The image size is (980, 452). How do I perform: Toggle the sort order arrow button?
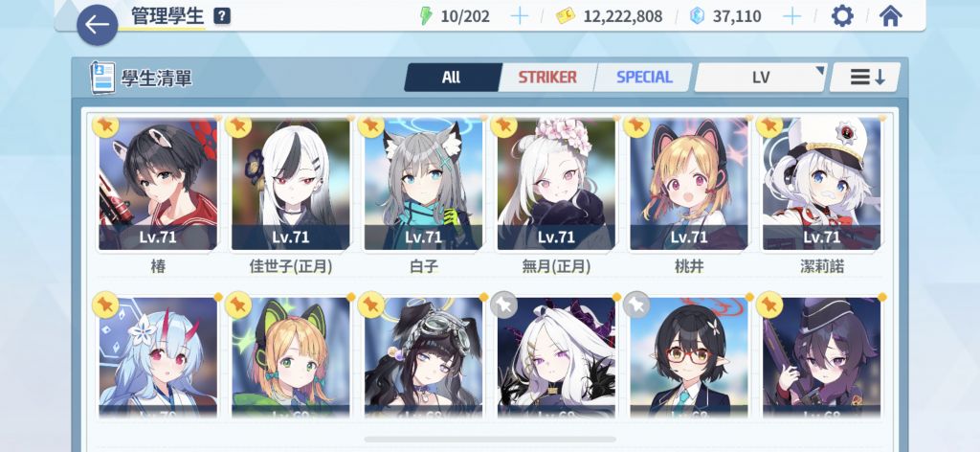point(865,78)
